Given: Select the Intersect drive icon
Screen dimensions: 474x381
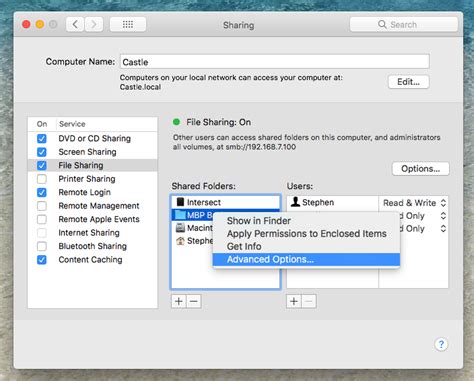Looking at the screenshot, I should [x=180, y=202].
